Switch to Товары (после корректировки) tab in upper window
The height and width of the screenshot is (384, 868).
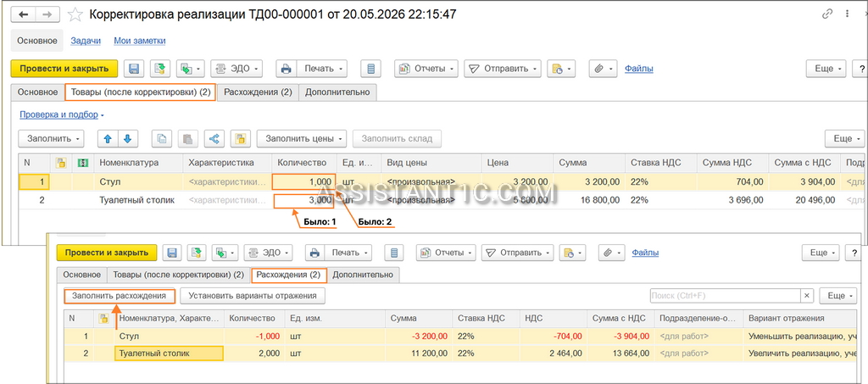click(x=142, y=92)
